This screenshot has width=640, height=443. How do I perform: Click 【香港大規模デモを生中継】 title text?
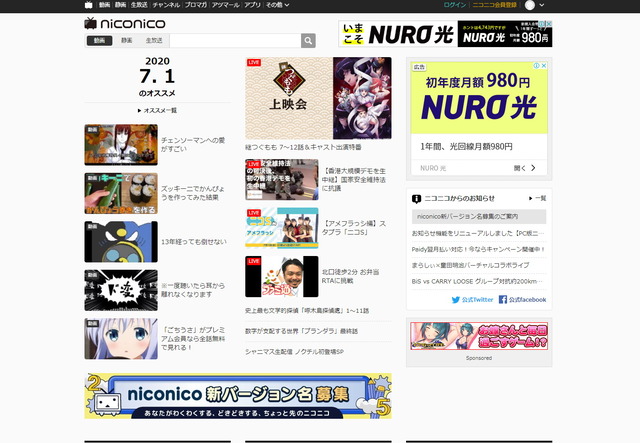[354, 180]
